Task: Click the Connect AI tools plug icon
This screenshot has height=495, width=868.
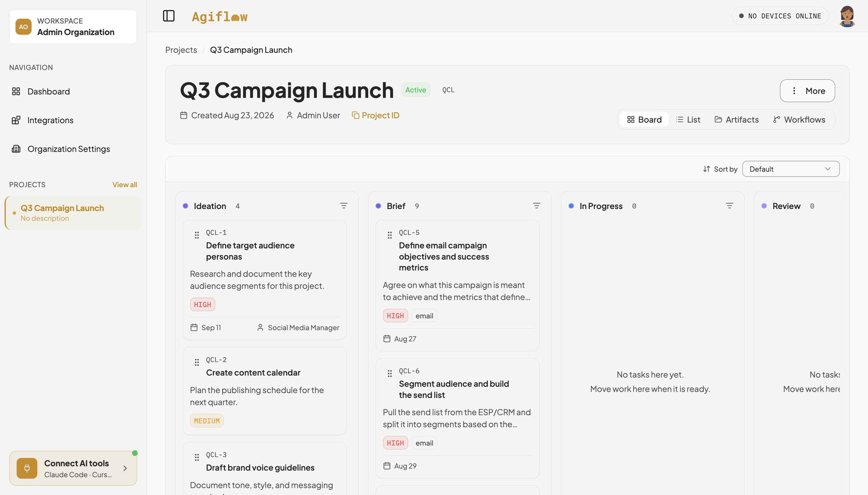Action: pos(27,468)
